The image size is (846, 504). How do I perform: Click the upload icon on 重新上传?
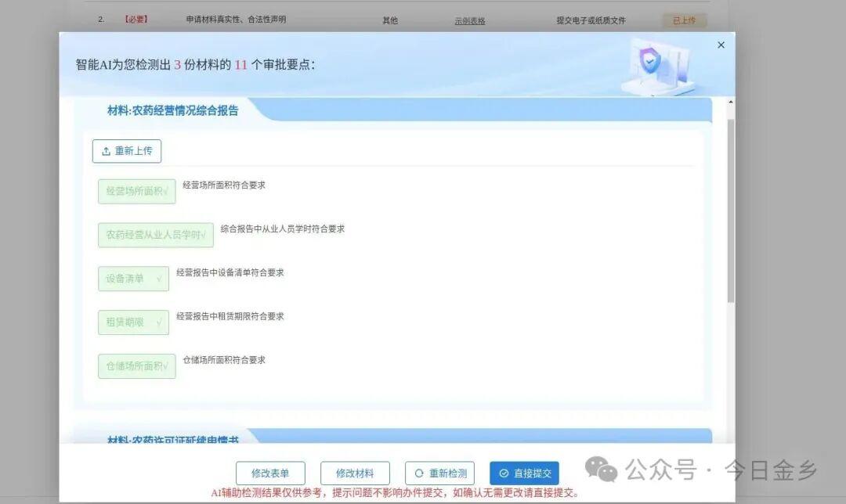[107, 151]
